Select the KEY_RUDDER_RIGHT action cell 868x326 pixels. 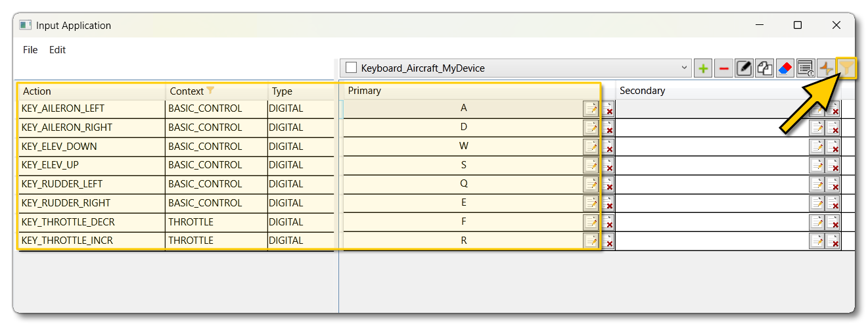tap(91, 203)
